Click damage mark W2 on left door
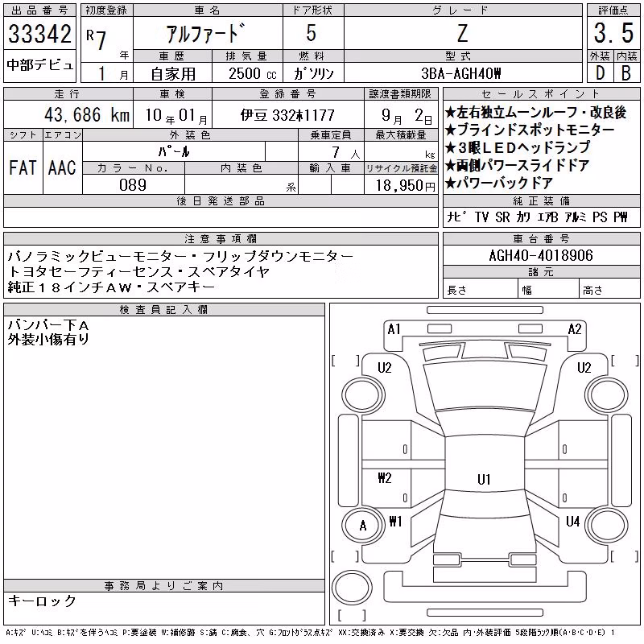The height and width of the screenshot is (644, 644). [x=385, y=478]
